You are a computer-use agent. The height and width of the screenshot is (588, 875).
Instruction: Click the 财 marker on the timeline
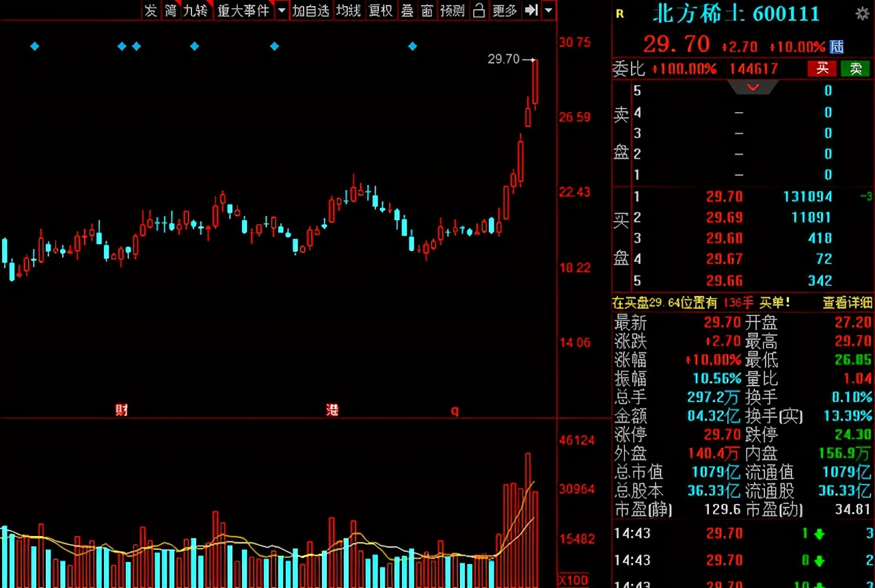pos(122,410)
